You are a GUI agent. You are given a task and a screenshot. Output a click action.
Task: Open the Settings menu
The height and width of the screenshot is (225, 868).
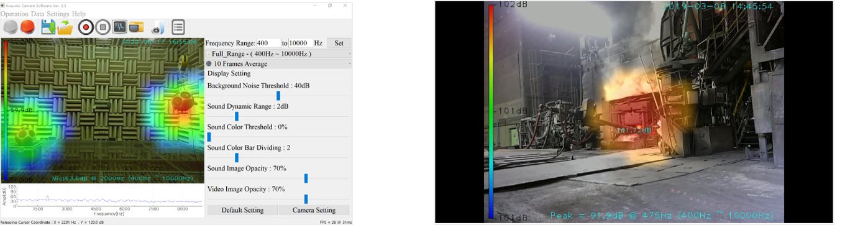pyautogui.click(x=58, y=14)
